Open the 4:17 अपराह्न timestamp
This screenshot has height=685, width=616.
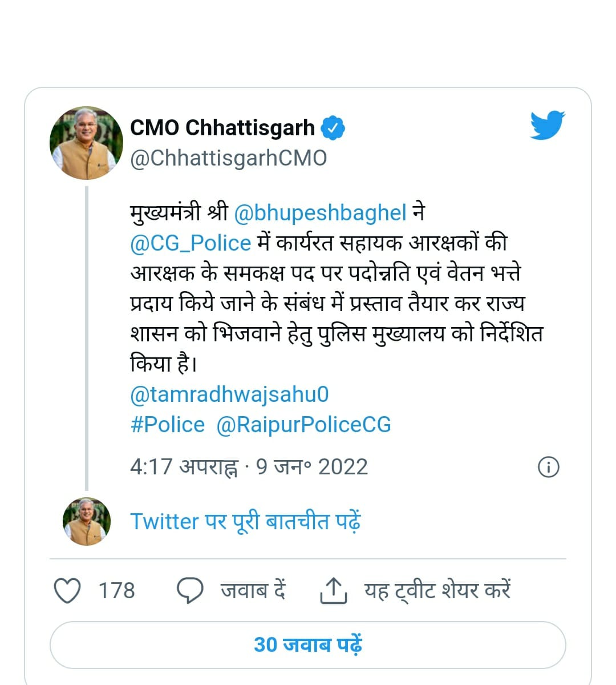tap(184, 467)
